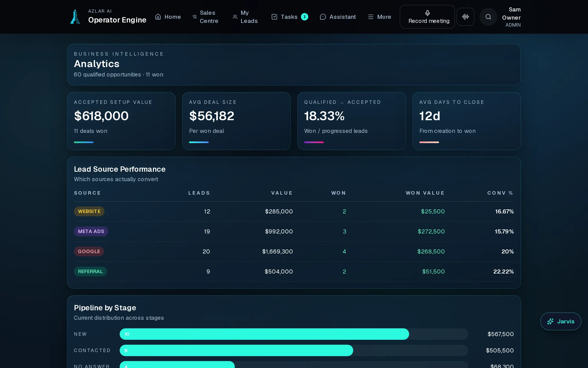
Task: Click the Jarvis sparkle icon
Action: point(550,321)
